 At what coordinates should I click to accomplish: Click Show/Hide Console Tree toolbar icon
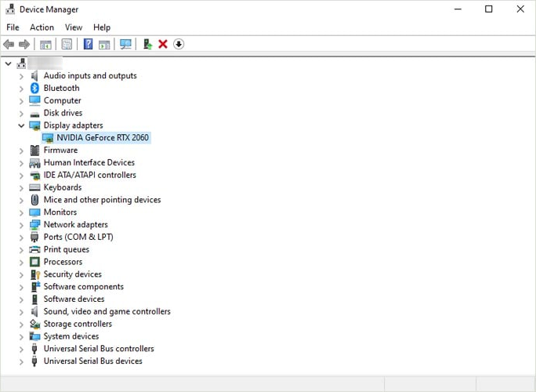click(45, 44)
